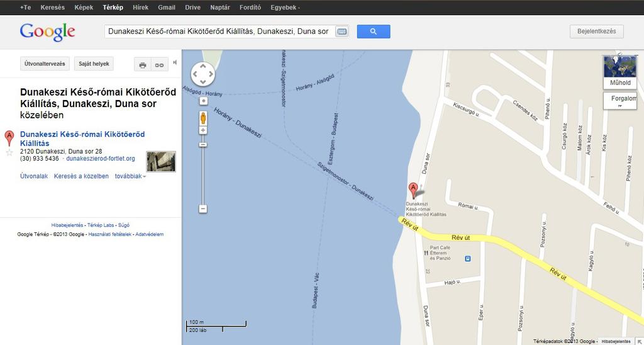
Task: Star the Dunakeszi exhibition result
Action: coord(9,153)
